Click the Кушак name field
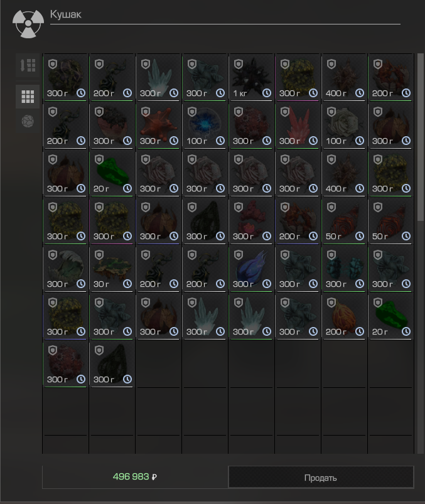This screenshot has width=425, height=504. point(225,16)
